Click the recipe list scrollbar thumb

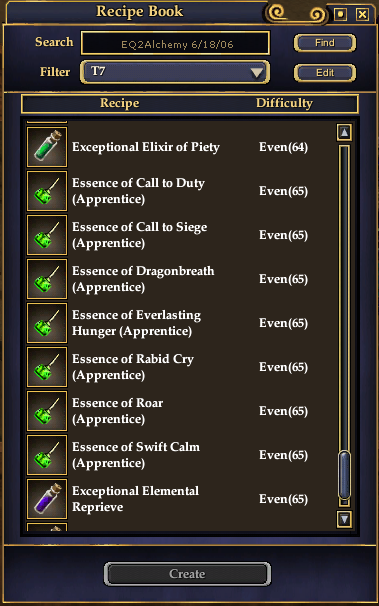344,475
